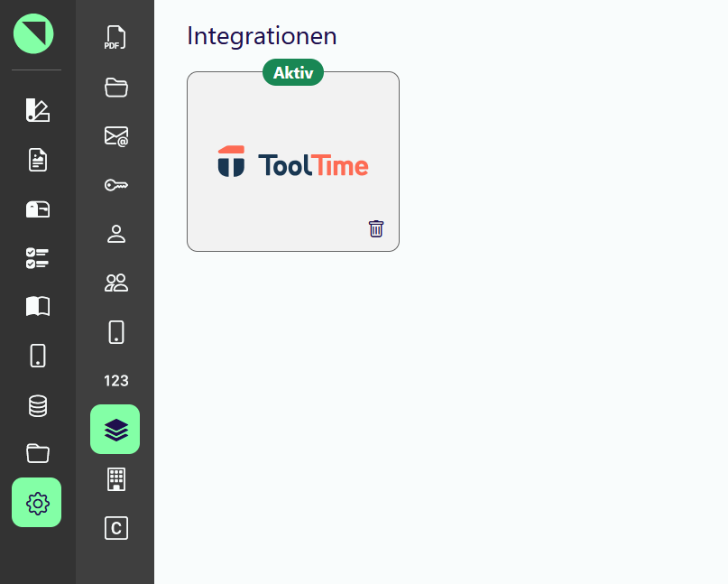Open the email envelope settings icon

coord(116,136)
